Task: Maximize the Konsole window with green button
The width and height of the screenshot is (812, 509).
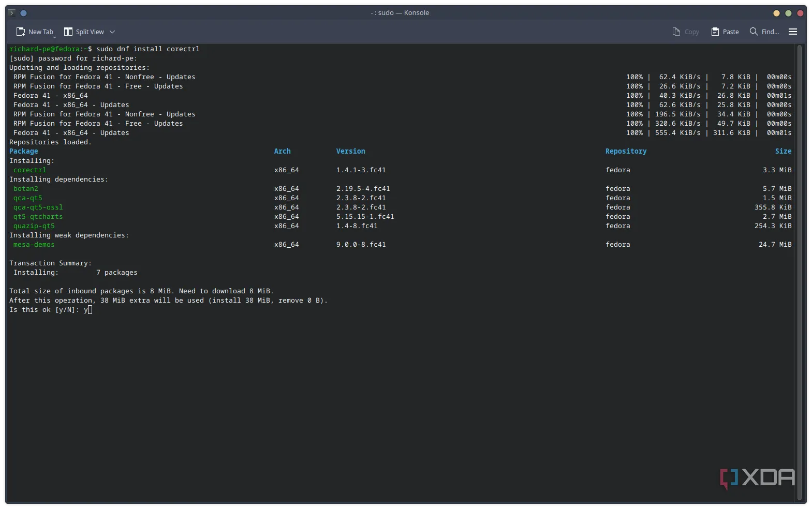Action: point(788,13)
